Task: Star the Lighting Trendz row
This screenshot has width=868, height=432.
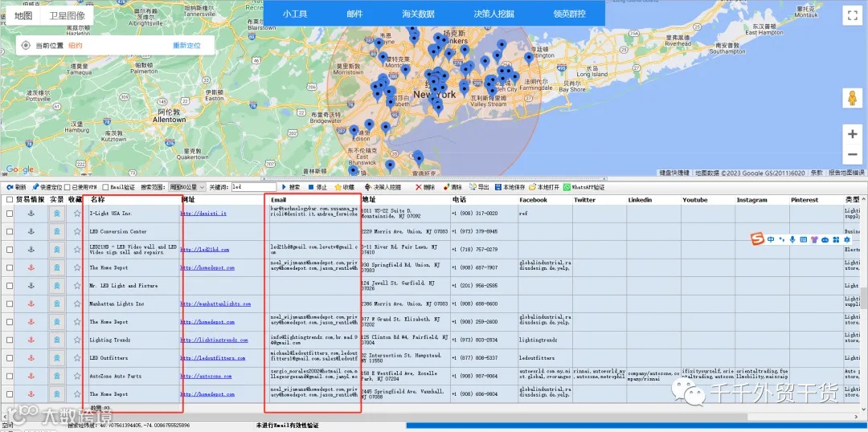Action: 77,340
